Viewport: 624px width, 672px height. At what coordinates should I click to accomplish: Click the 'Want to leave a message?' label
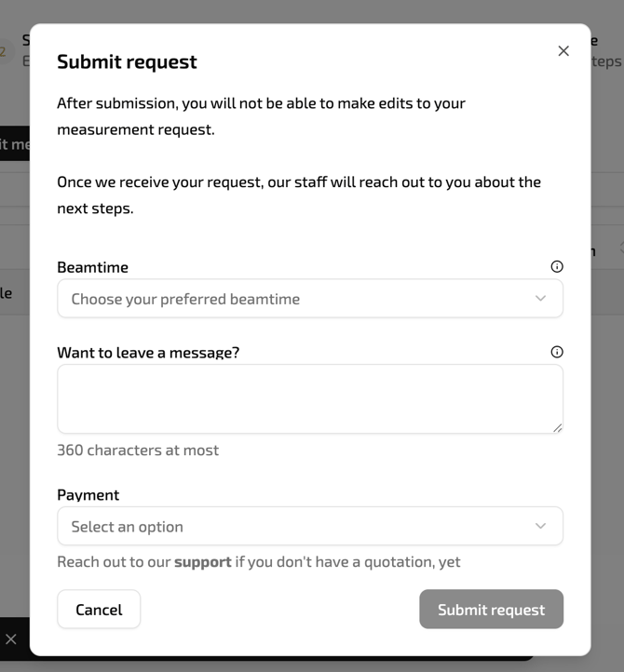click(x=148, y=353)
